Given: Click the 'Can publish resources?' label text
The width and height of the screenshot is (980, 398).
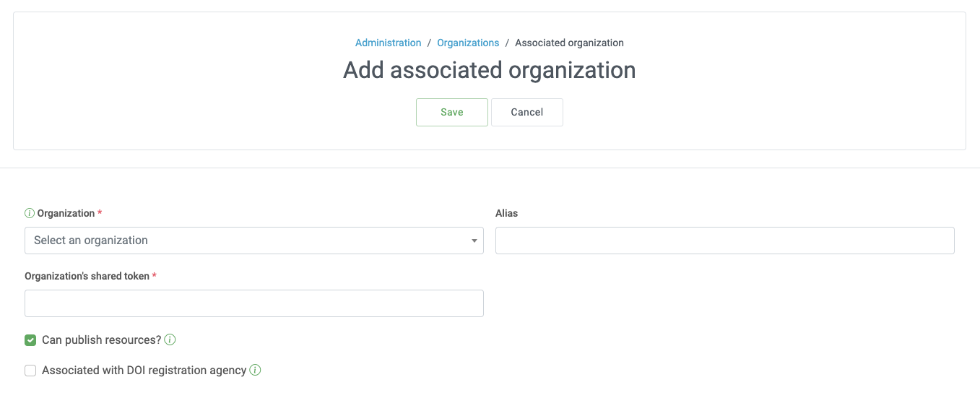Looking at the screenshot, I should 101,340.
